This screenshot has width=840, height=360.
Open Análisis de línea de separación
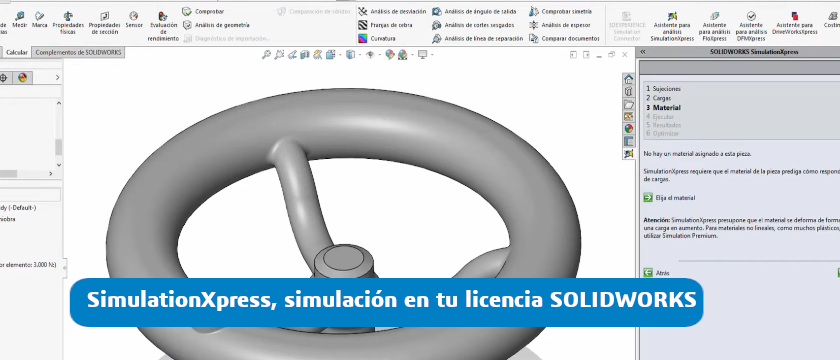[477, 39]
